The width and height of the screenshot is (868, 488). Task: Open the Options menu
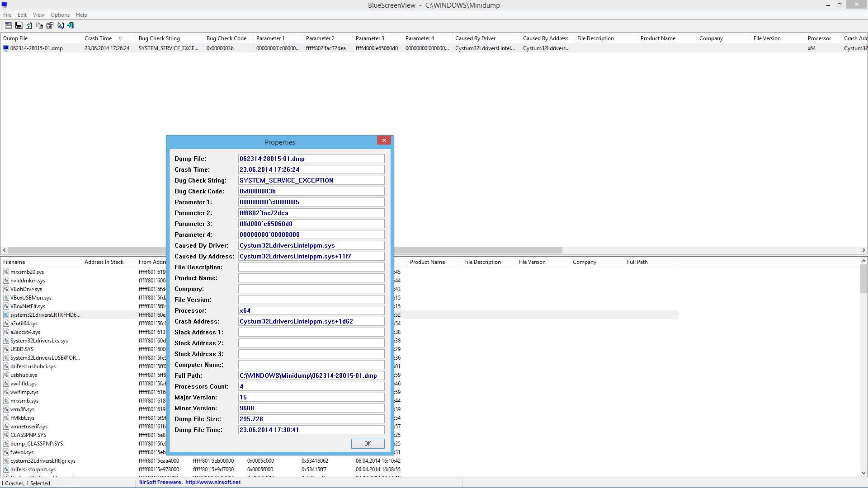click(x=60, y=15)
